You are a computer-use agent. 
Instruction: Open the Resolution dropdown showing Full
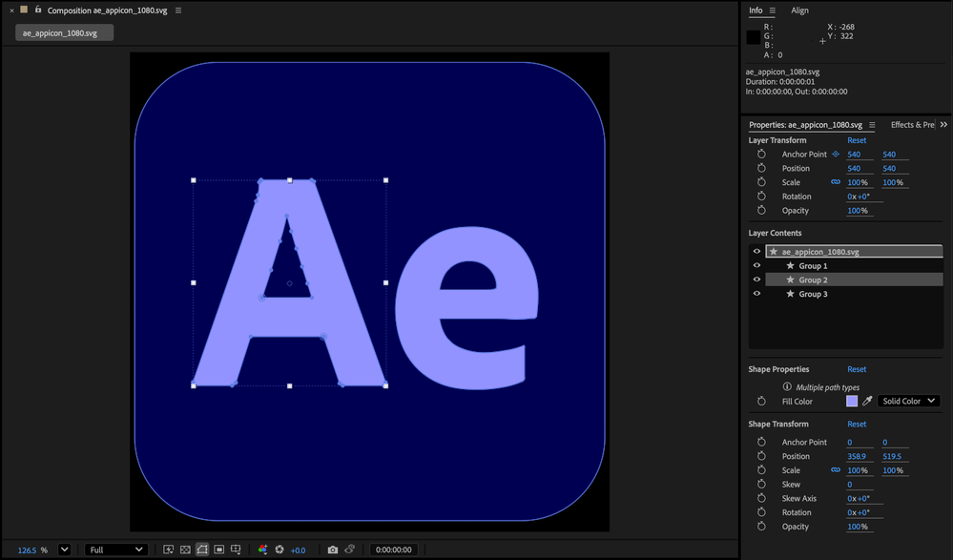point(114,550)
